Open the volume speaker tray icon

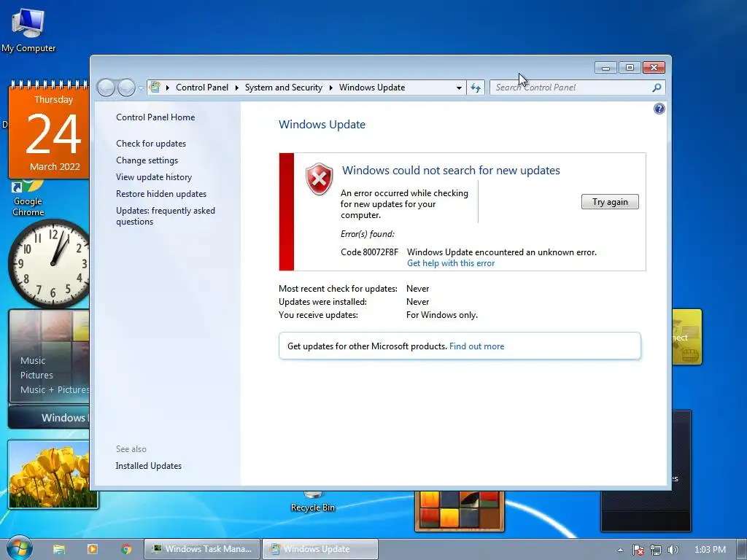click(x=673, y=550)
